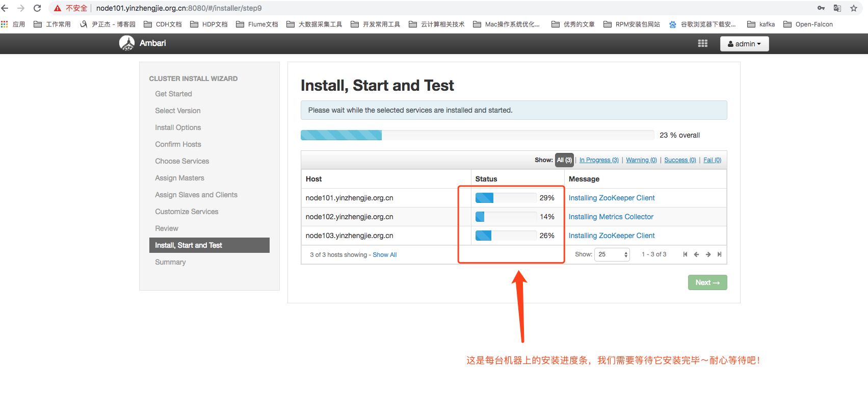
Task: Open the 优秀的文章 bookmark folder
Action: [573, 24]
